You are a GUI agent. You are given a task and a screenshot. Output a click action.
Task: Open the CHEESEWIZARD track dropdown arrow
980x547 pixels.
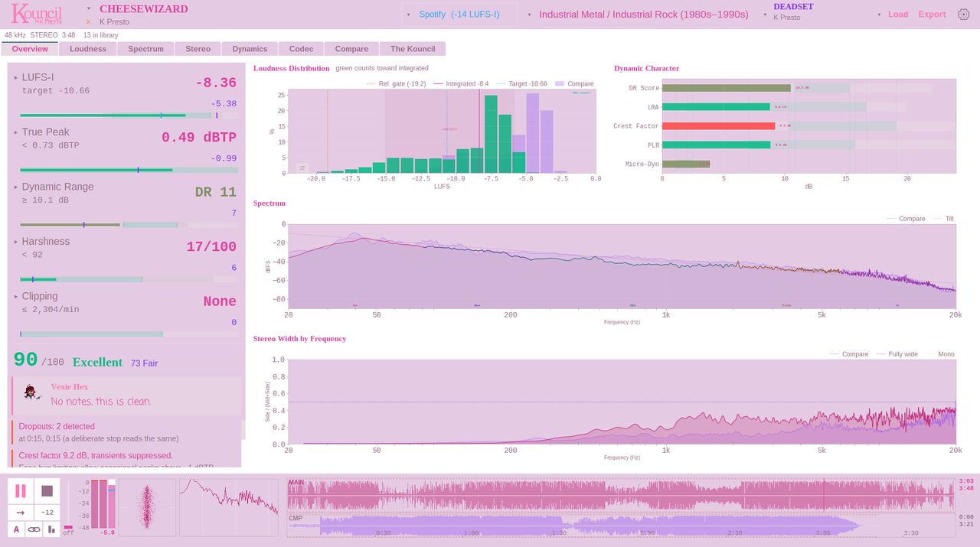pyautogui.click(x=89, y=9)
